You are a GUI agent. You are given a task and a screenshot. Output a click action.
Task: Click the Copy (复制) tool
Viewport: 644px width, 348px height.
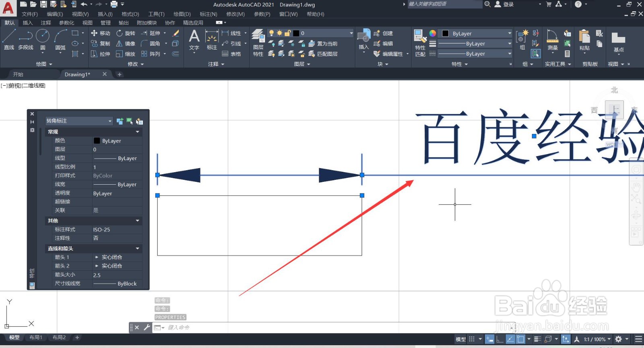[x=101, y=43]
